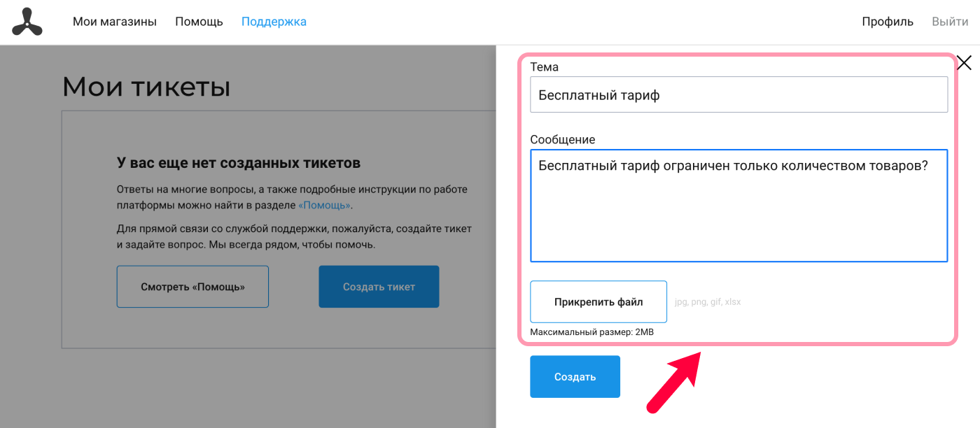
Task: Go to the Помощь navigation item
Action: 199,22
